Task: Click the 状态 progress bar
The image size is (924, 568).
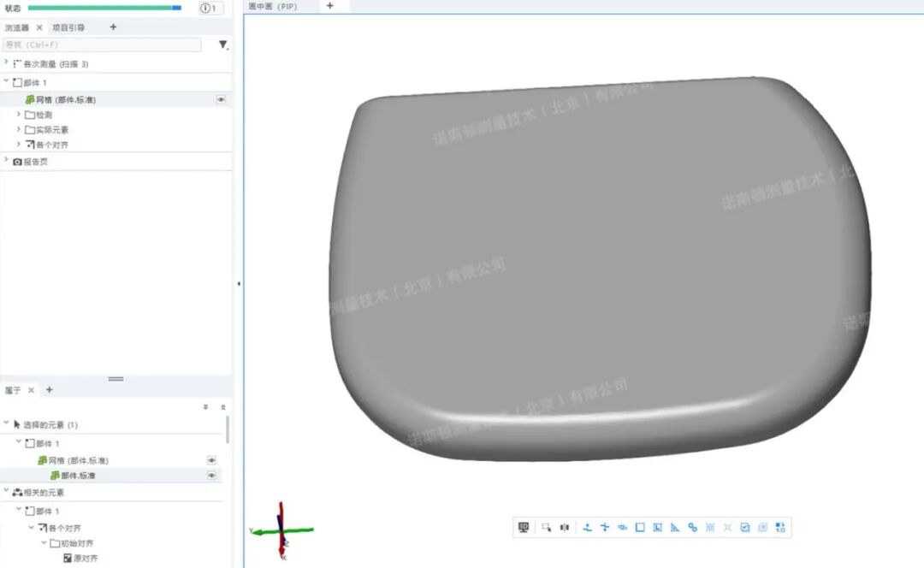Action: pyautogui.click(x=104, y=9)
